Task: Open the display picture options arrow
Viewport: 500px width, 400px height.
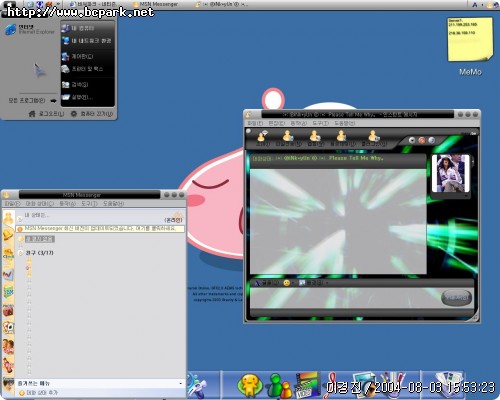Action: 466,196
